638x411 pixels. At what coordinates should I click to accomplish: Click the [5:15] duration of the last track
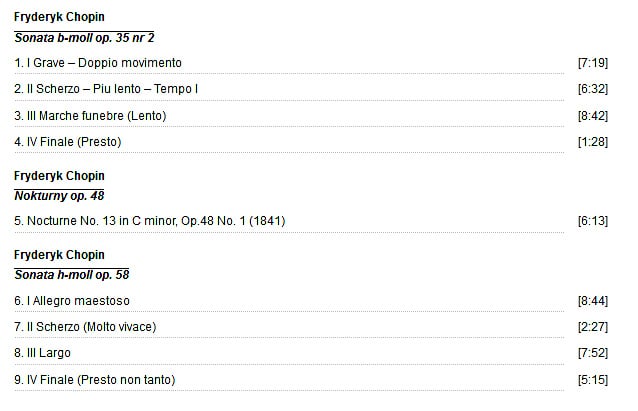click(x=593, y=380)
